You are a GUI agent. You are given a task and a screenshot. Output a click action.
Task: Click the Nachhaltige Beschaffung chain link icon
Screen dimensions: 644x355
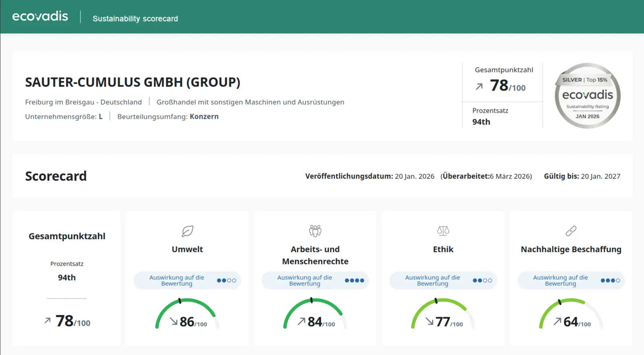[571, 231]
